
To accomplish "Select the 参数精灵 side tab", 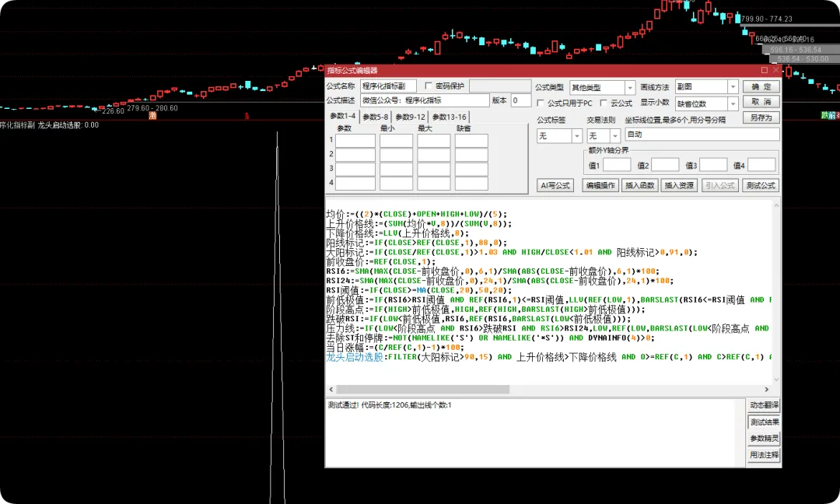I will 765,438.
